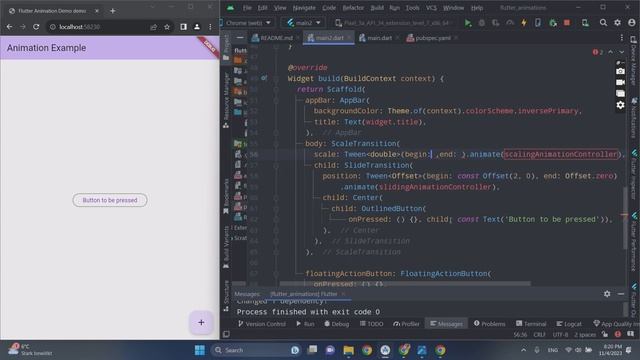Click the Windows taskbar Search box
Viewport: 640px width, 360px height.
(256, 350)
